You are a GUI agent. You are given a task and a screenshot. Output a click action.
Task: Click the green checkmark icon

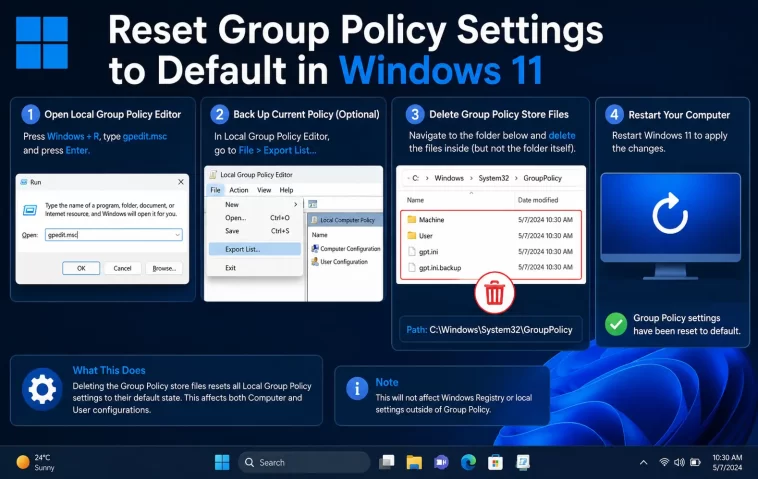[616, 324]
